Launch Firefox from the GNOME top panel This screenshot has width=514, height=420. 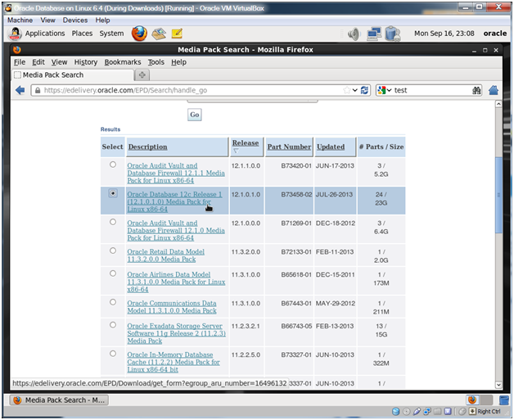point(139,34)
